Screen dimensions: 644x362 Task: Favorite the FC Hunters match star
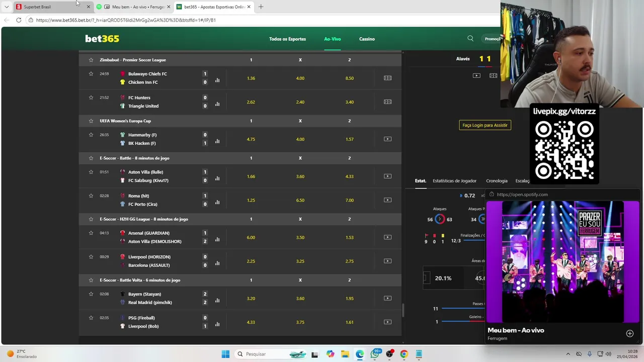pyautogui.click(x=91, y=98)
